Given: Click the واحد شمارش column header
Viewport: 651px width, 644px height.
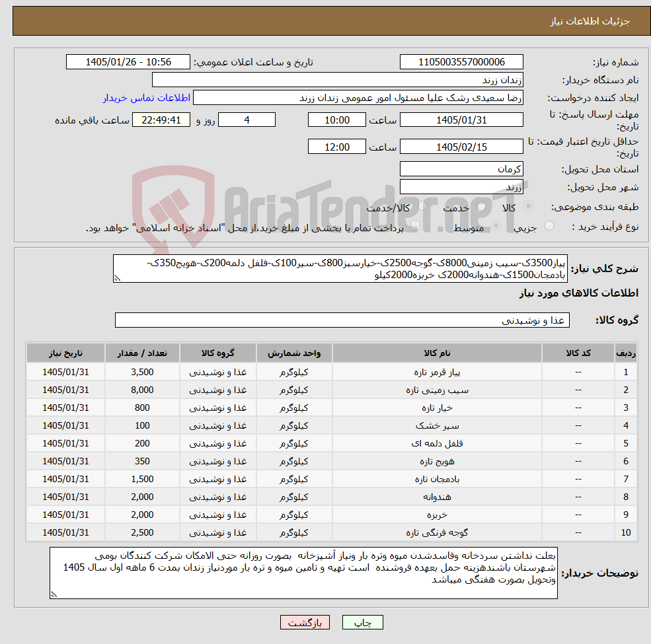Looking at the screenshot, I should click(294, 353).
